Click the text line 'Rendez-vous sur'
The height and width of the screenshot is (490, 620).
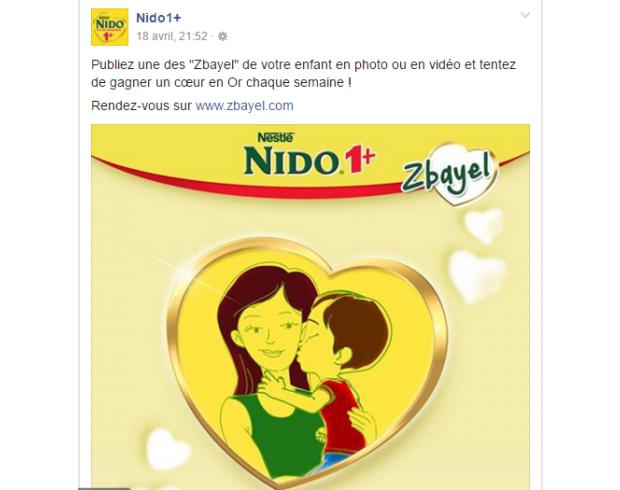pyautogui.click(x=142, y=106)
